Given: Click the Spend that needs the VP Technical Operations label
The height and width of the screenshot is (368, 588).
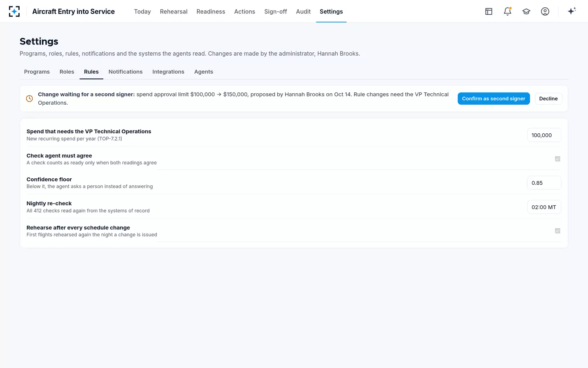Looking at the screenshot, I should [89, 131].
